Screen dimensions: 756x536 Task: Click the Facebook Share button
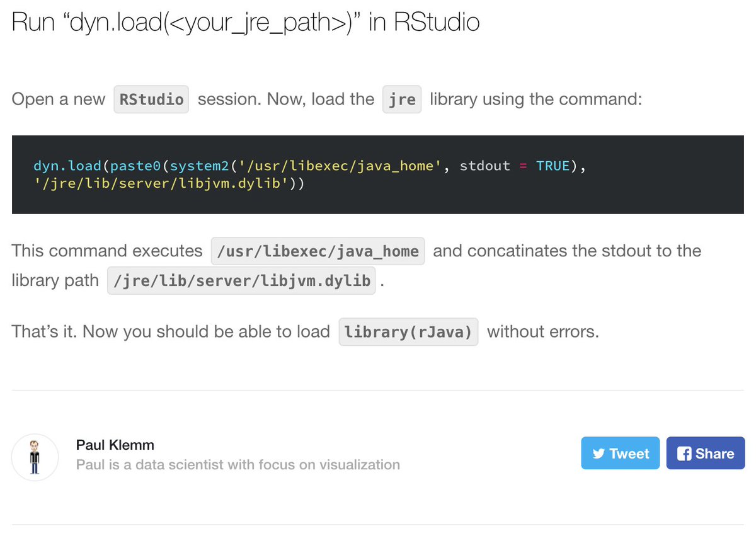[x=706, y=453]
